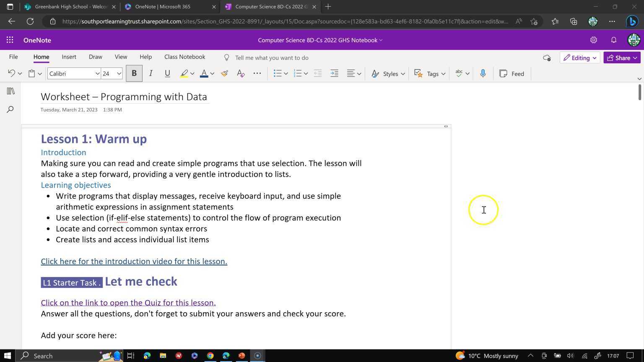Show notebook navigation pane icon

[10, 91]
